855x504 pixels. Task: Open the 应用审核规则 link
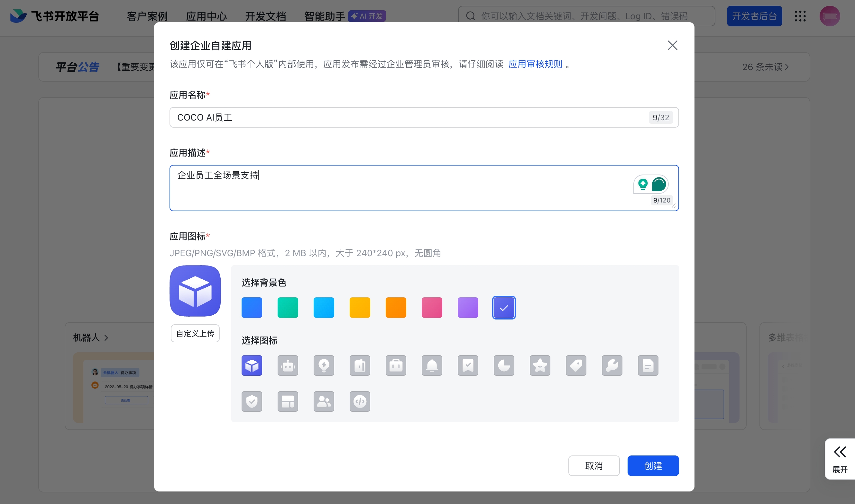point(535,64)
